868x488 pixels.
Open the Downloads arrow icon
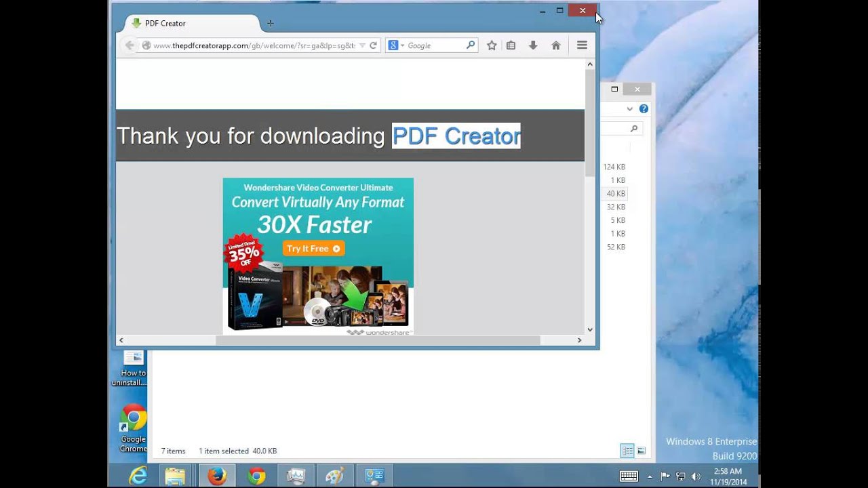click(533, 45)
